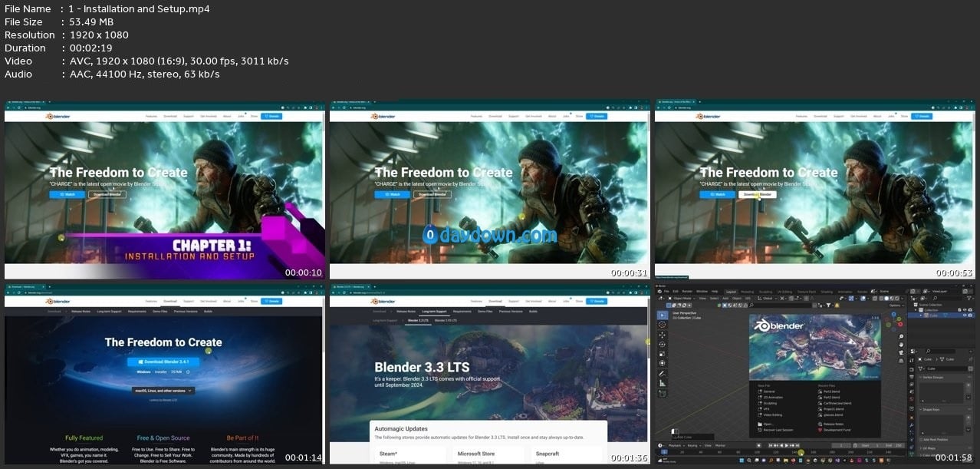The height and width of the screenshot is (469, 980).
Task: Select the Transform tool in Blender's viewport toolbar
Action: [x=662, y=364]
